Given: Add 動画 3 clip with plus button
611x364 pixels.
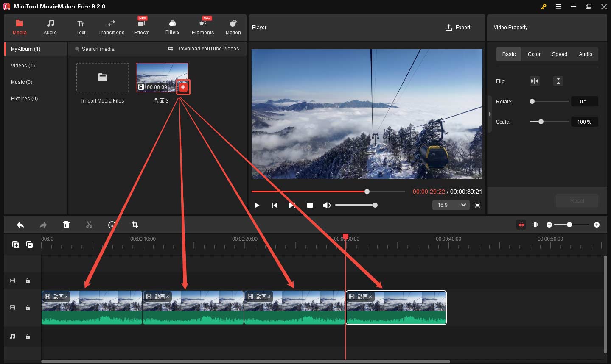Looking at the screenshot, I should [x=183, y=87].
